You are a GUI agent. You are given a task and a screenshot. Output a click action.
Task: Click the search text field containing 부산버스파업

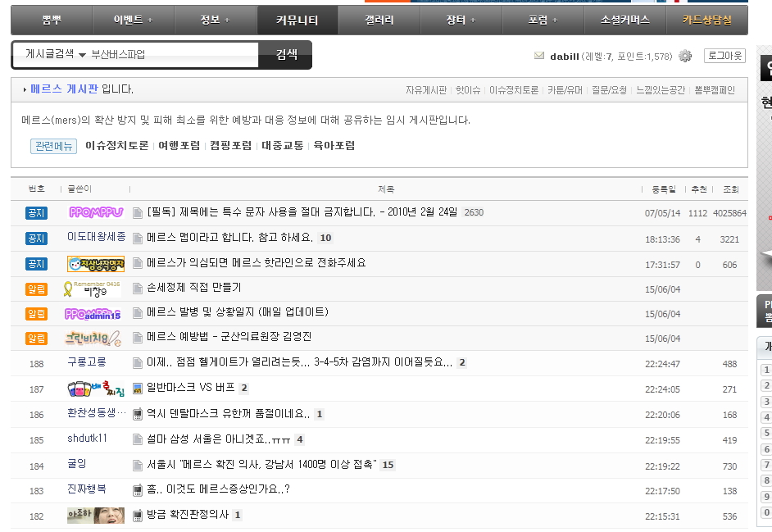[172, 55]
